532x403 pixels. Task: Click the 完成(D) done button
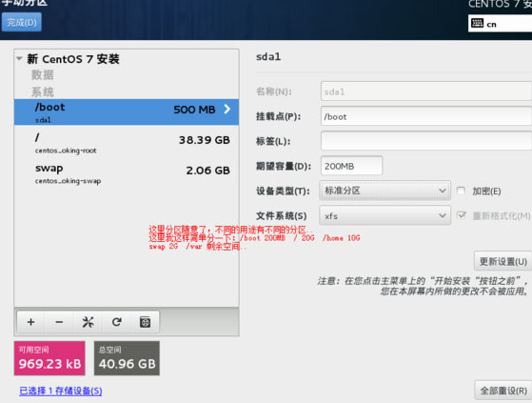(22, 23)
